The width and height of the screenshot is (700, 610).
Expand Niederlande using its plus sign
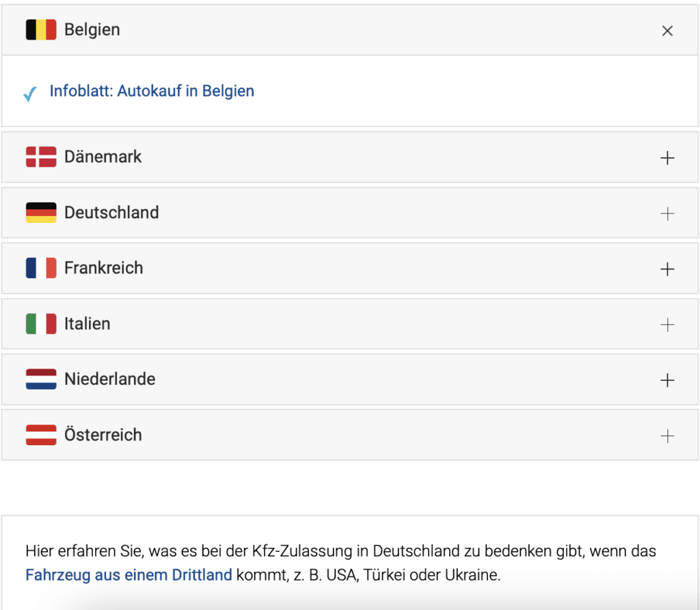tap(667, 380)
